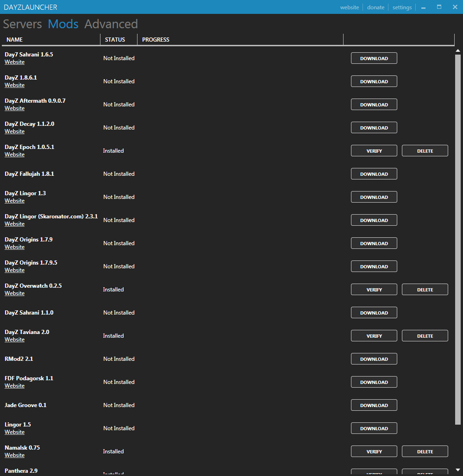Delete DayZ Overwatch 0.2.5
Image resolution: width=463 pixels, height=476 pixels.
point(425,290)
